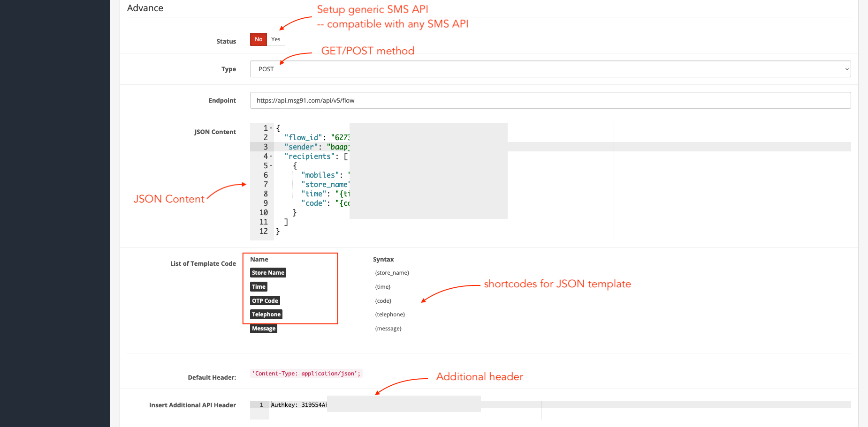
Task: Enable SMS API by selecting Yes status
Action: (x=276, y=39)
